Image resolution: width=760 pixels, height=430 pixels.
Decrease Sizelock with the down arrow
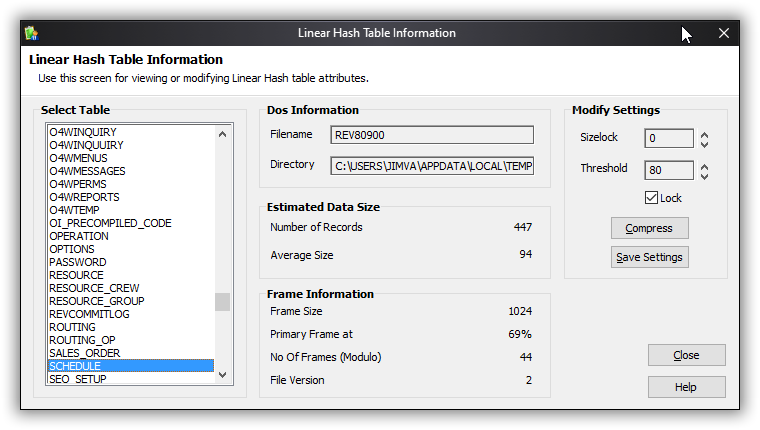pos(705,144)
